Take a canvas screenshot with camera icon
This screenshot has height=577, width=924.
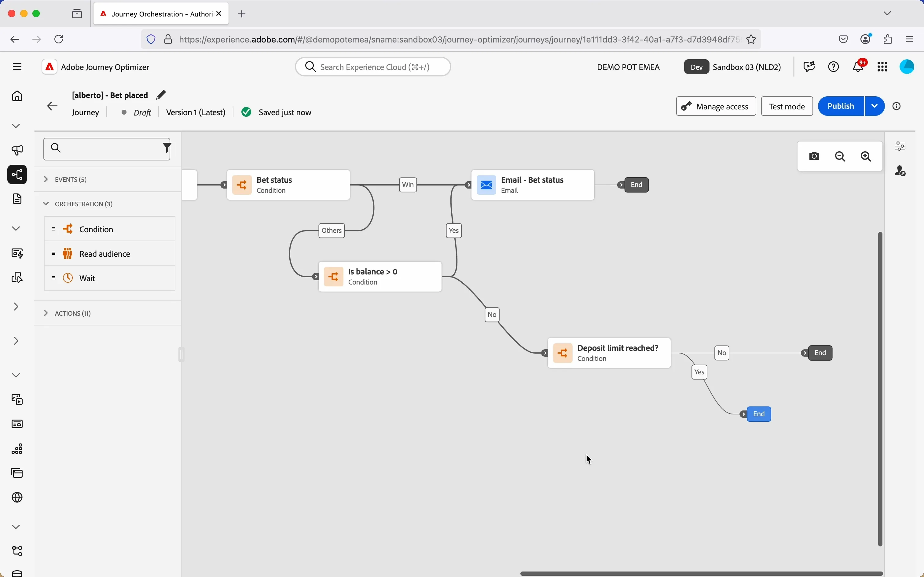[815, 156]
